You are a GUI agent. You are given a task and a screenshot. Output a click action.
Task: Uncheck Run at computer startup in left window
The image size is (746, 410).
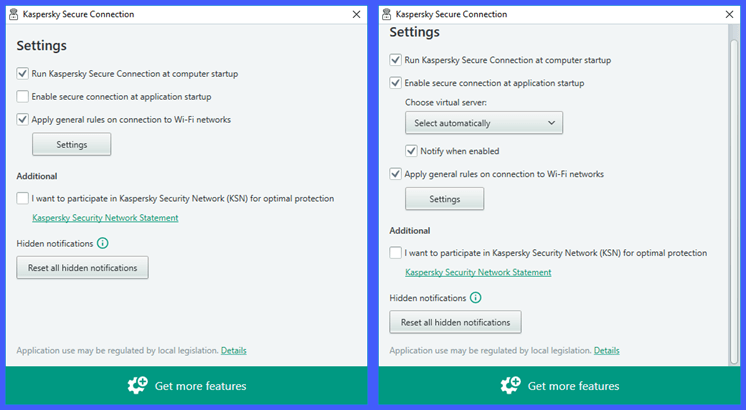(22, 73)
